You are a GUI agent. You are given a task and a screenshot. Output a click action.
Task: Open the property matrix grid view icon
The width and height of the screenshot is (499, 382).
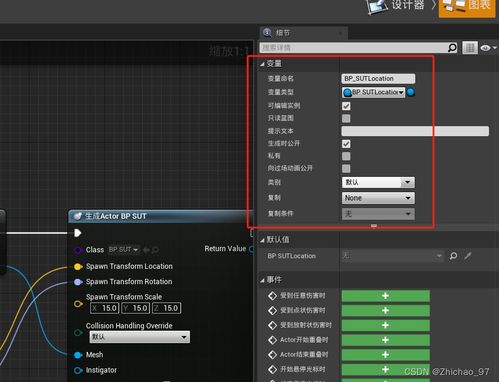470,48
